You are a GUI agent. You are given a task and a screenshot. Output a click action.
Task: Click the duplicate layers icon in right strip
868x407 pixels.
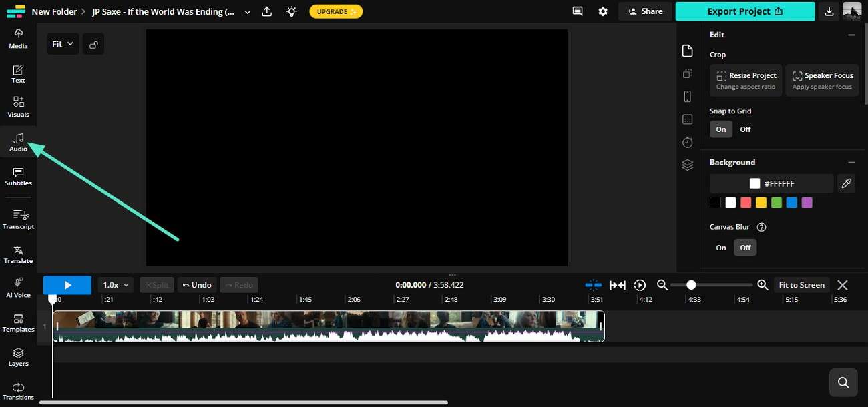687,74
